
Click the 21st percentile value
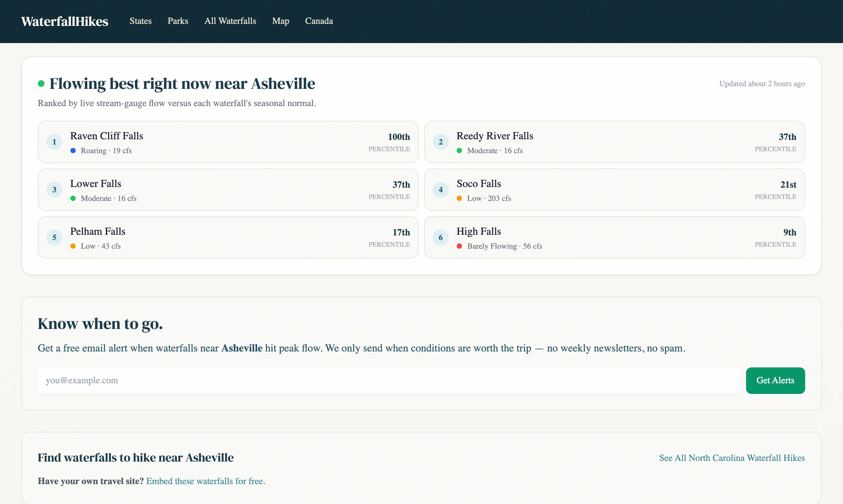click(x=788, y=185)
